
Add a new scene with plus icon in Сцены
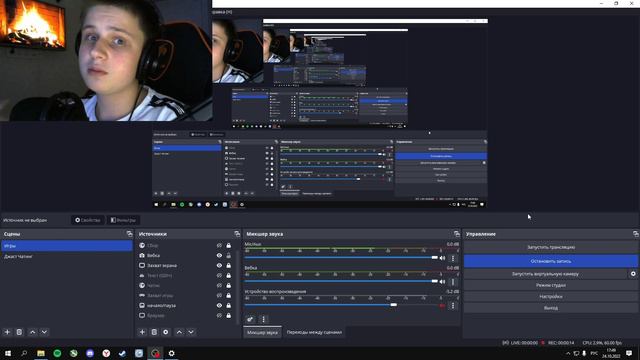click(7, 332)
